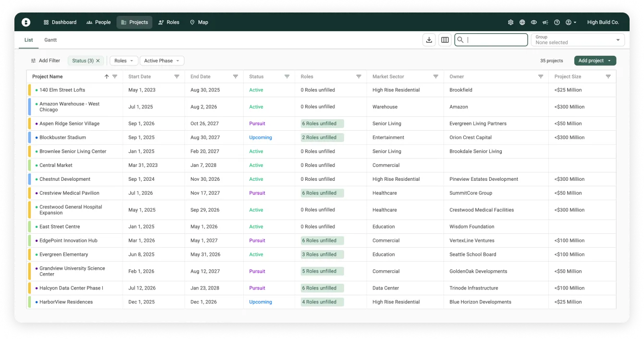Open the column layout chooser icon
The height and width of the screenshot is (339, 644).
click(x=445, y=40)
